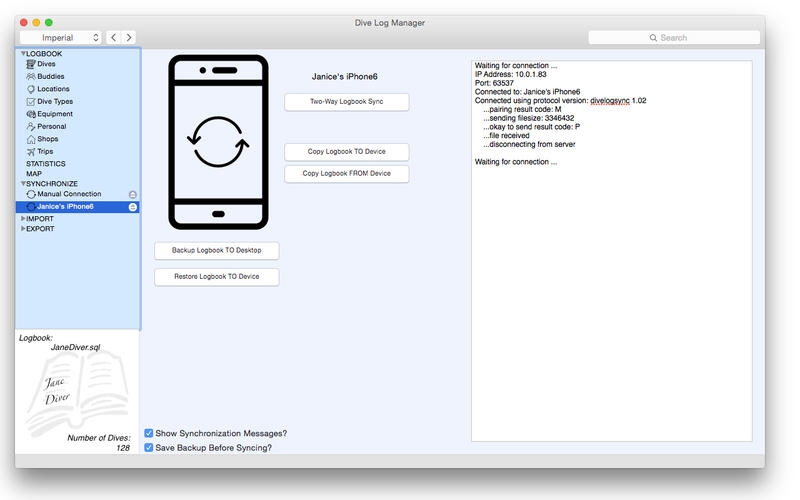Click the Two-Way Logbook Sync button
800x500 pixels.
click(x=346, y=102)
